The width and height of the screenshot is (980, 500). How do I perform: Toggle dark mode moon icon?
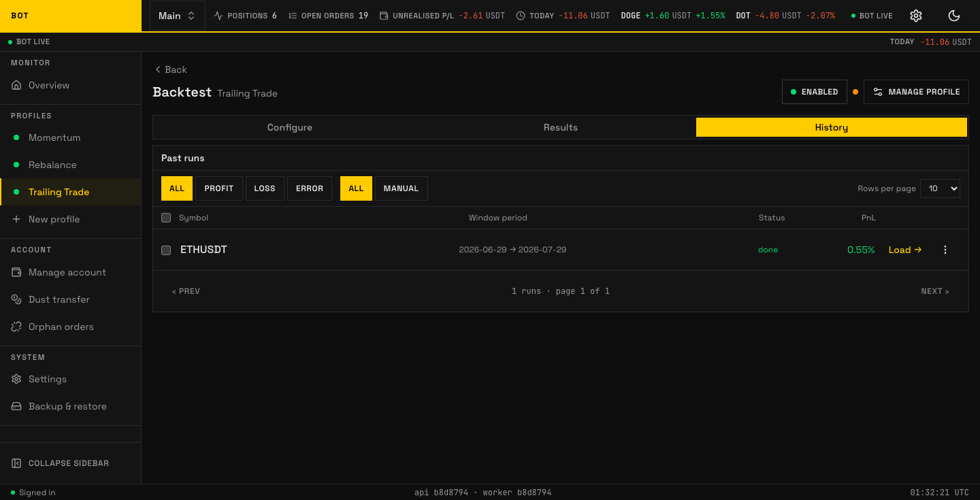[x=954, y=16]
